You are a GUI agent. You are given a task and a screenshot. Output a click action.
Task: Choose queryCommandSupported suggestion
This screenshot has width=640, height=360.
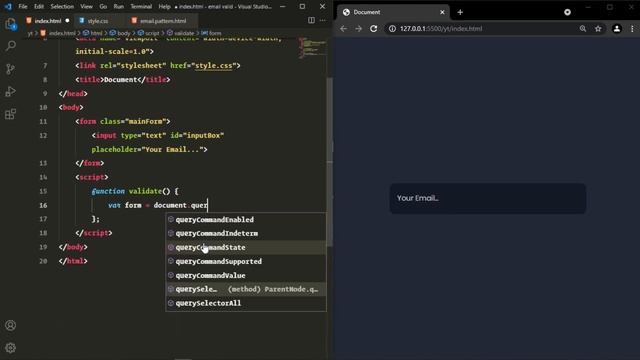246,261
